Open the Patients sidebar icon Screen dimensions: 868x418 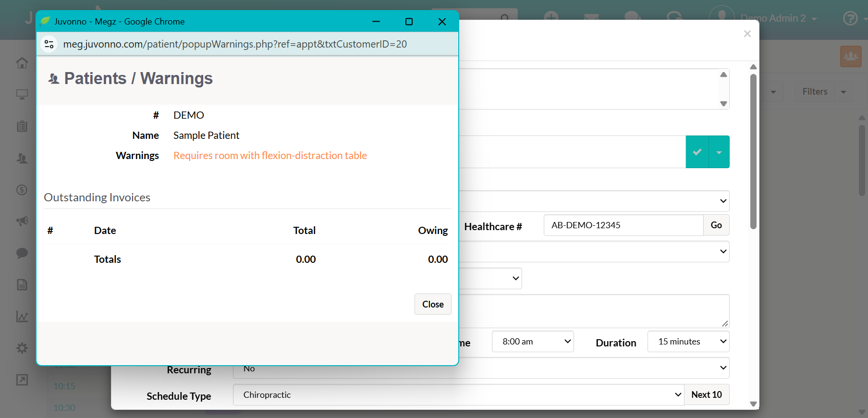[22, 158]
